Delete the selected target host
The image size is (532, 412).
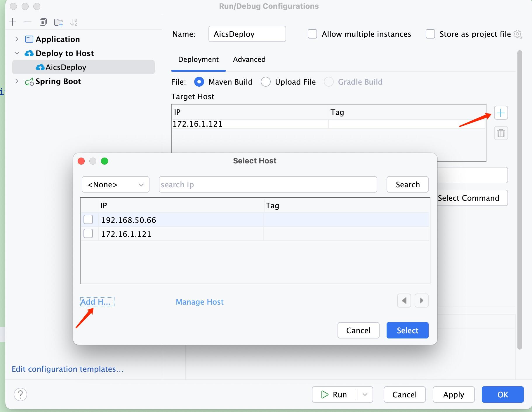501,133
